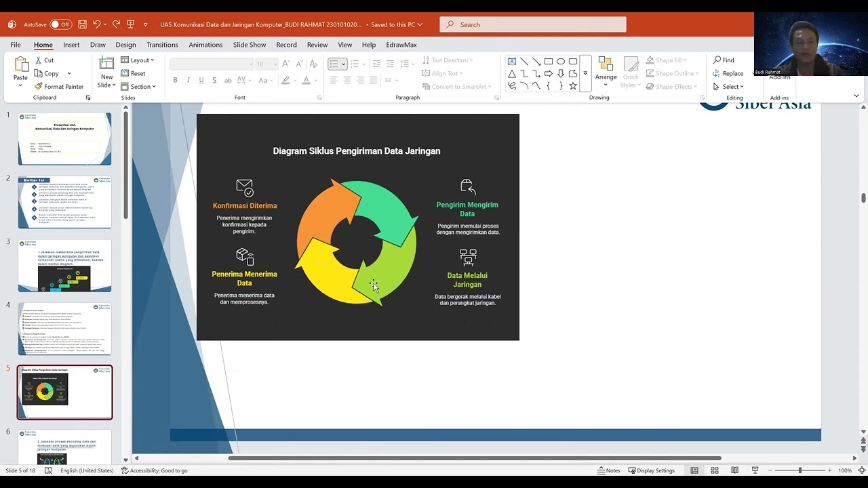Select the Text Box shape
The height and width of the screenshot is (488, 868).
point(512,61)
